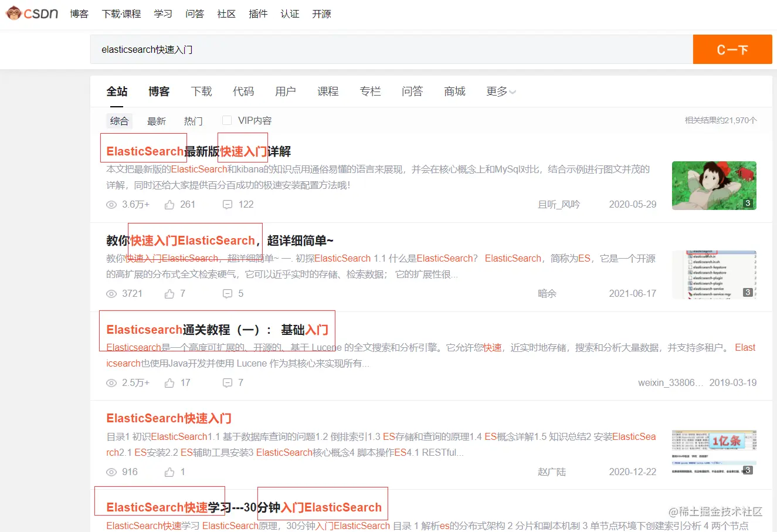
Task: Go to 学习 in the top navigation
Action: [163, 13]
